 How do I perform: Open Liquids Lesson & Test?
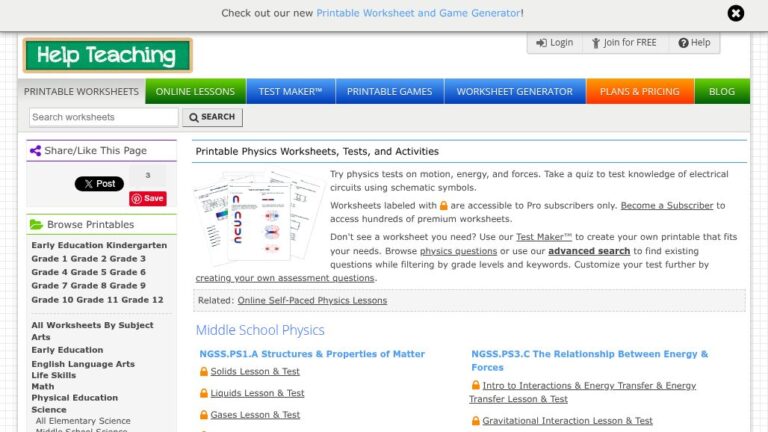coord(257,393)
